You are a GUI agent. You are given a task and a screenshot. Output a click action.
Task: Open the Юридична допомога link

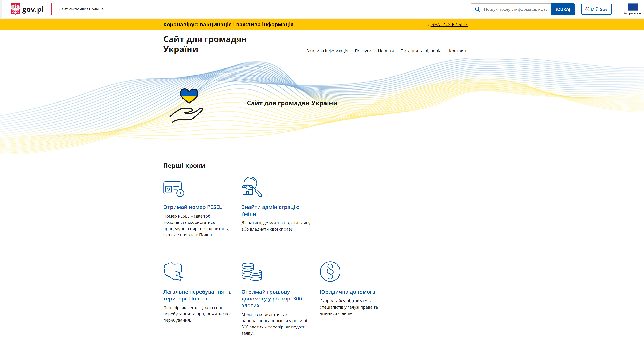coord(347,292)
